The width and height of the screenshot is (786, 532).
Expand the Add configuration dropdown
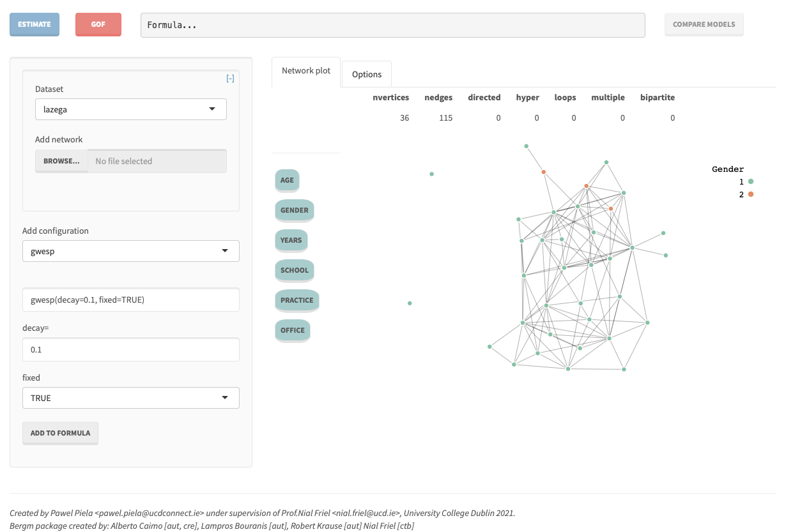pyautogui.click(x=131, y=251)
